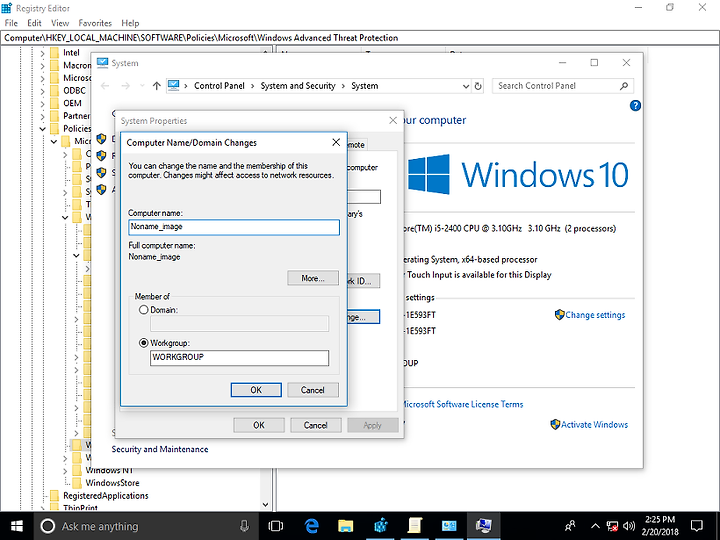This screenshot has width=720, height=540.
Task: Click the Cortana microphone icon
Action: (244, 526)
